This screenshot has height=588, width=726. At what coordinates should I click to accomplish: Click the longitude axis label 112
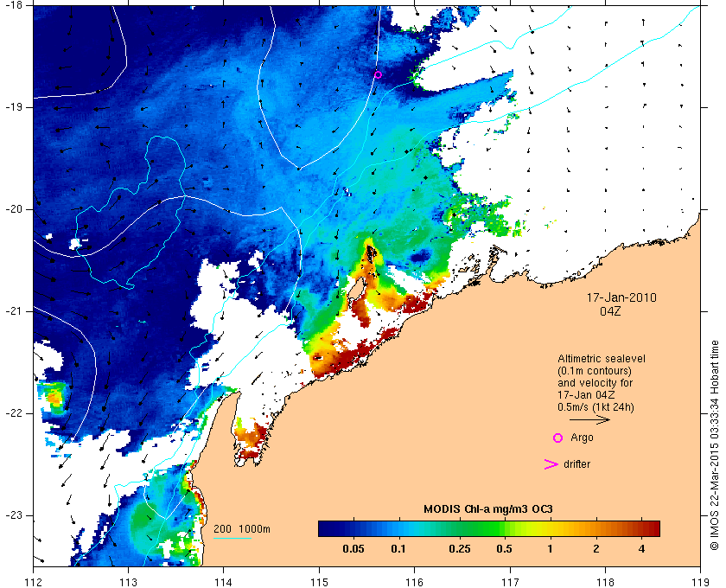tap(34, 582)
